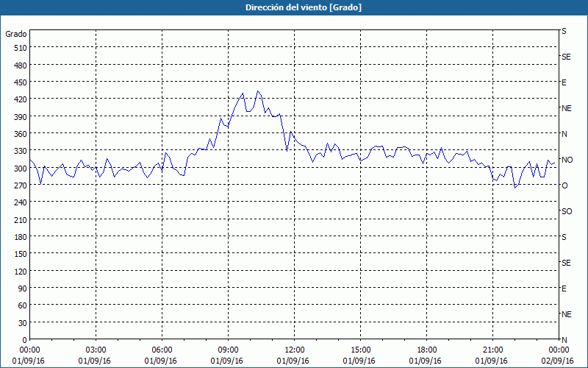The width and height of the screenshot is (588, 368).
Task: Select the "O" compass label on right axis
Action: [564, 185]
